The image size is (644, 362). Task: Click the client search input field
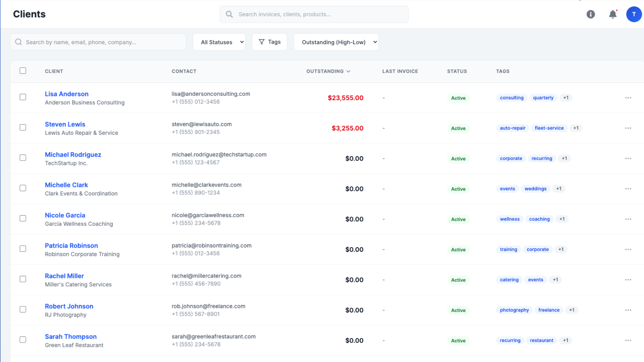pos(98,42)
